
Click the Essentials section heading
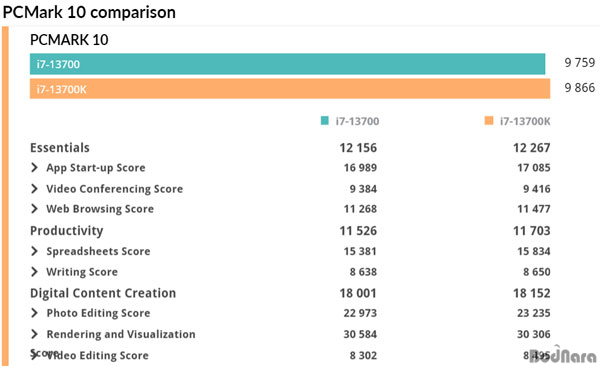(x=60, y=148)
